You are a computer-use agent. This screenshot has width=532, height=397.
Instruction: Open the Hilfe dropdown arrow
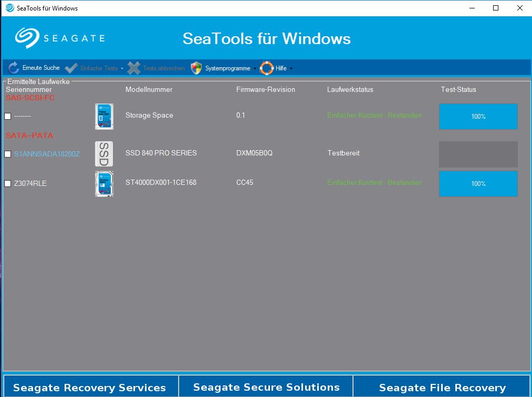(291, 69)
